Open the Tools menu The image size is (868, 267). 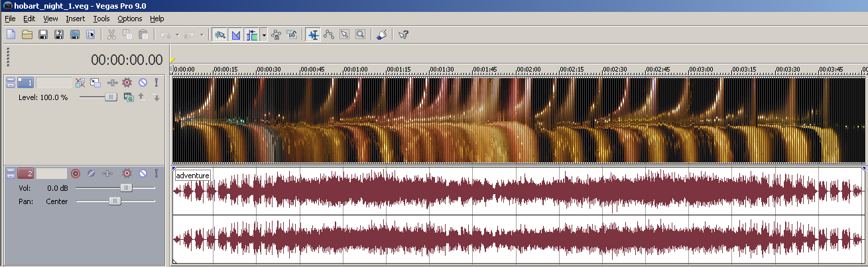[101, 19]
